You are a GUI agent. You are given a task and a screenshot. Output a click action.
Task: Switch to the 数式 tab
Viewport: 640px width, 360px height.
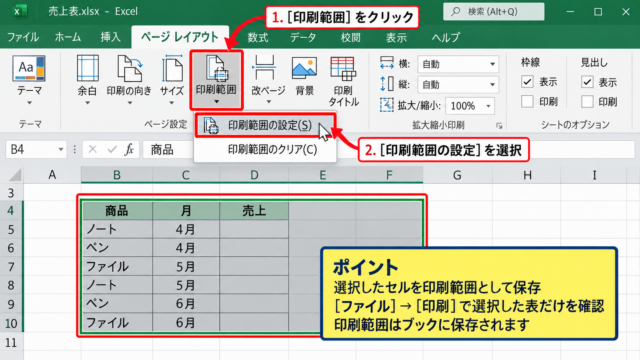(258, 38)
